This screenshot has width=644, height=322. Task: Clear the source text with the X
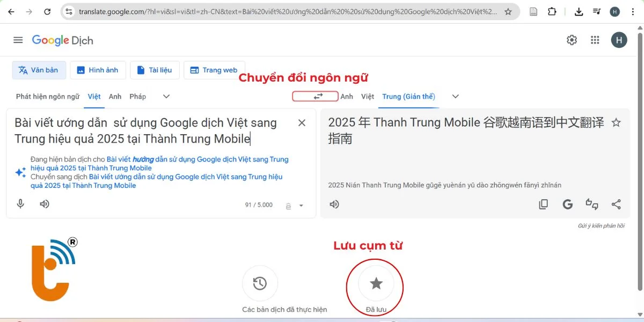pos(302,123)
